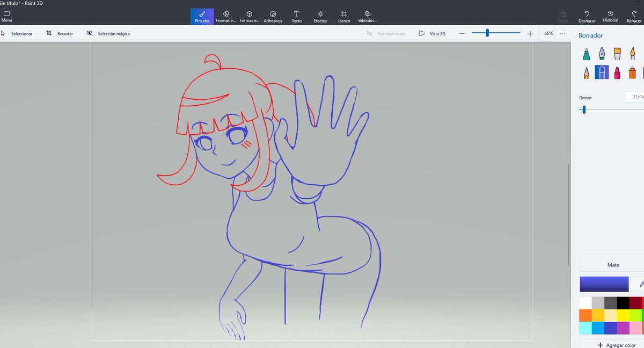
Task: Choose the dark red color swatch
Action: (x=635, y=303)
